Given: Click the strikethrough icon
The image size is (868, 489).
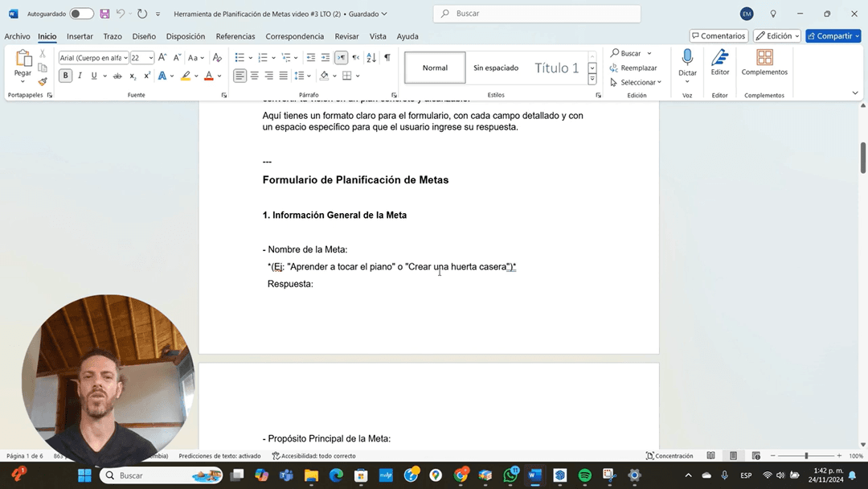Looking at the screenshot, I should click(x=117, y=76).
